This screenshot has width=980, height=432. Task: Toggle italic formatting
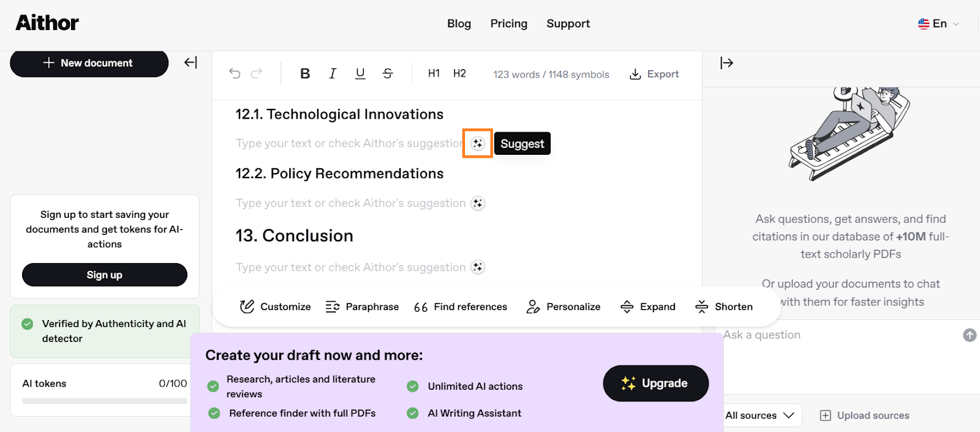click(333, 73)
